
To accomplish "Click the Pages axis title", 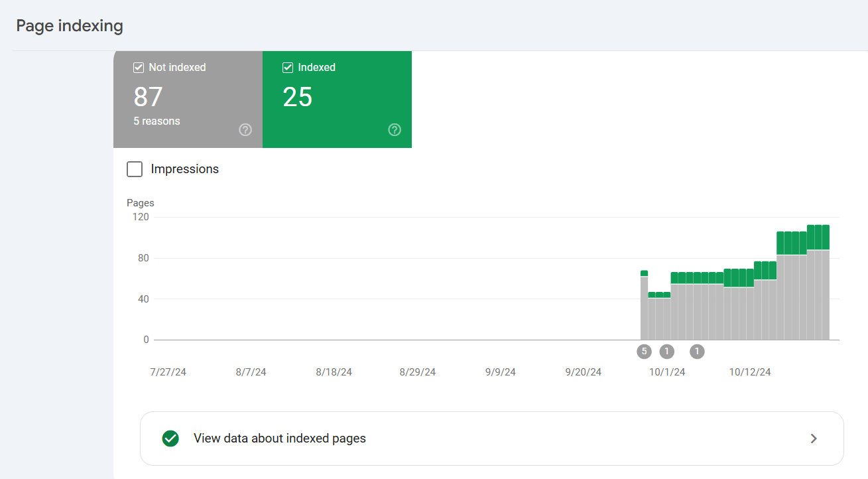I will (x=141, y=203).
